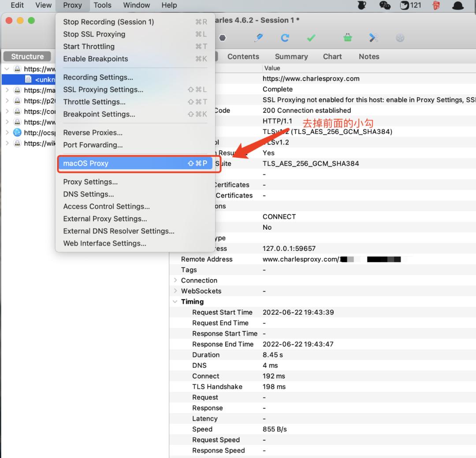Screen dimensions: 476x458
Task: Click the 121 status menu bar icon
Action: click(x=410, y=5)
